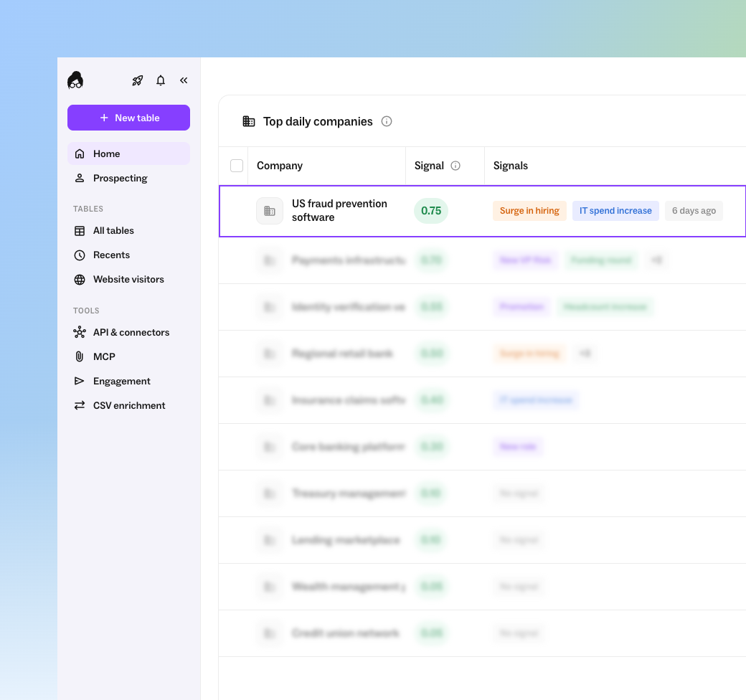Open MCP tool
The width and height of the screenshot is (746, 700).
pyautogui.click(x=129, y=356)
